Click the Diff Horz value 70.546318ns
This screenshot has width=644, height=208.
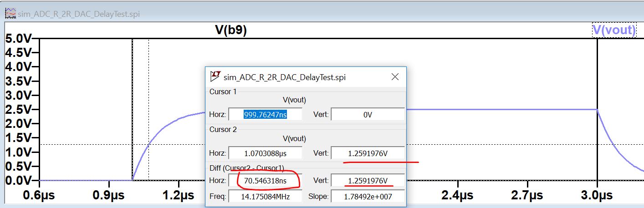(x=266, y=181)
